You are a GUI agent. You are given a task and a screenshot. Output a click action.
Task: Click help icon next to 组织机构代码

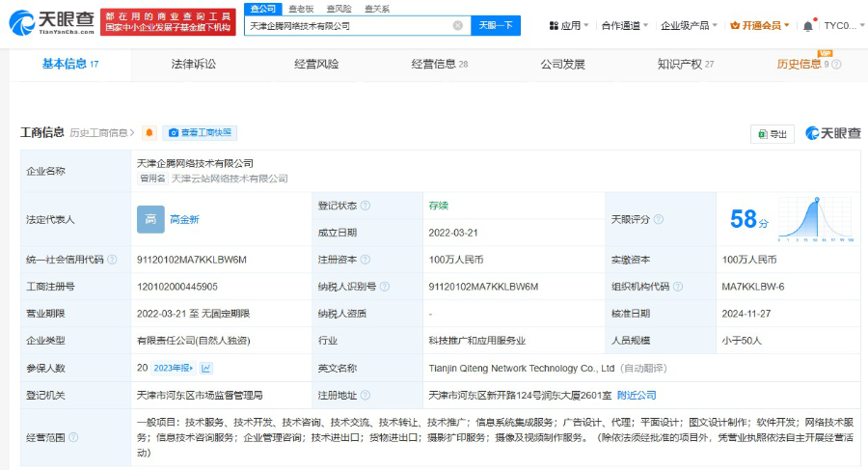(678, 287)
